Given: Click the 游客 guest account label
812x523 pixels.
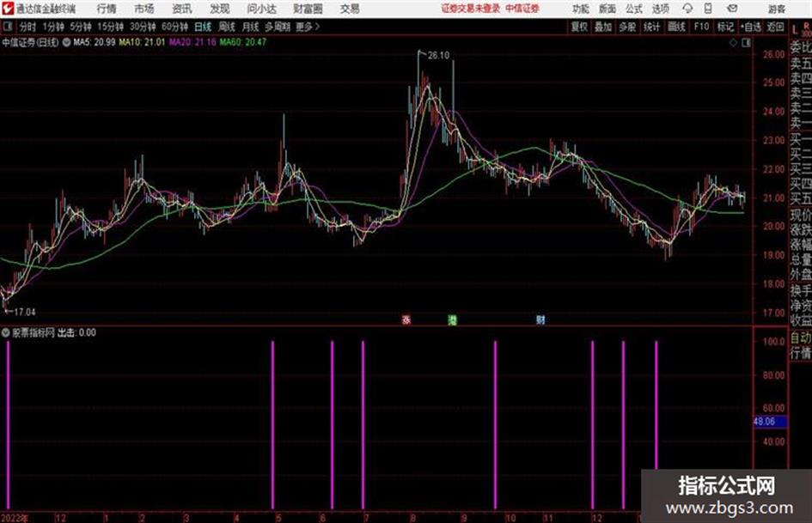Looking at the screenshot, I should 777,9.
